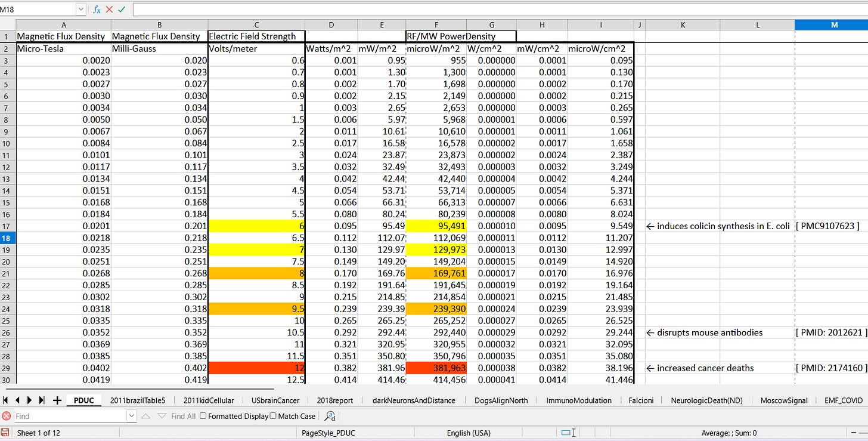
Task: Click English (USA) language status field
Action: coord(469,433)
